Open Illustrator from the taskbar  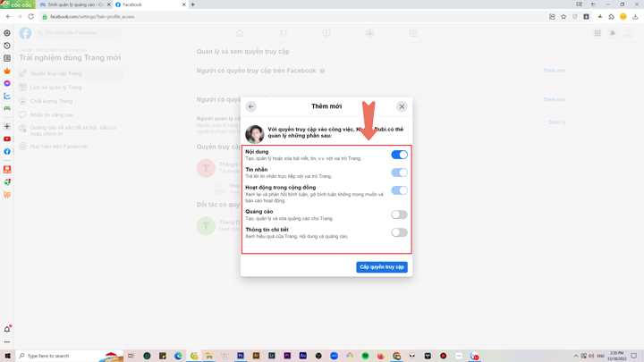256,356
